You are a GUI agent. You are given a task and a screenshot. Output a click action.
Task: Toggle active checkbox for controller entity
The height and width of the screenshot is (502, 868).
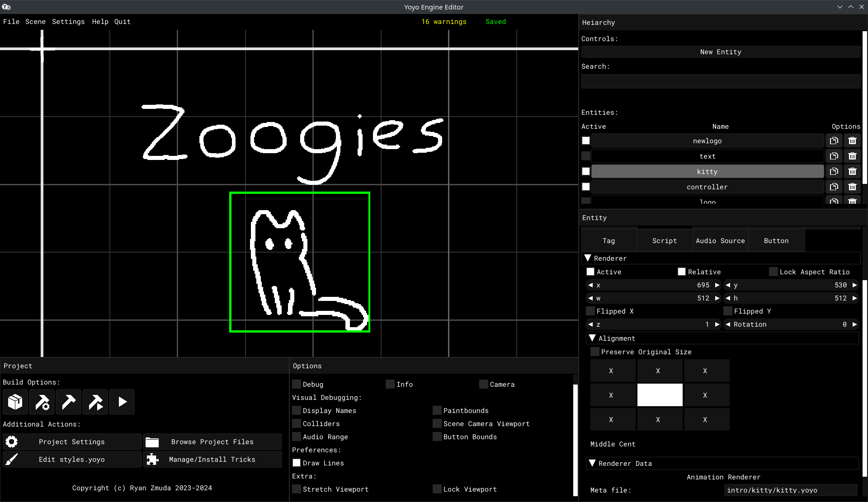click(x=586, y=187)
